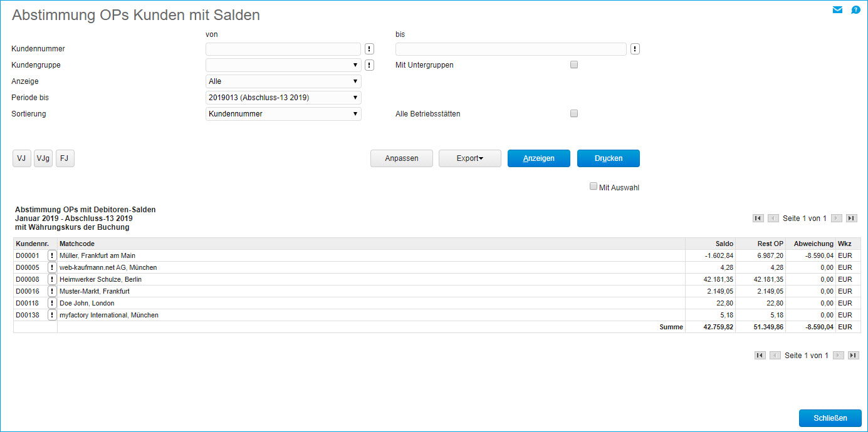Click the Schließen button
Screen dimensions: 868x432
(x=830, y=418)
